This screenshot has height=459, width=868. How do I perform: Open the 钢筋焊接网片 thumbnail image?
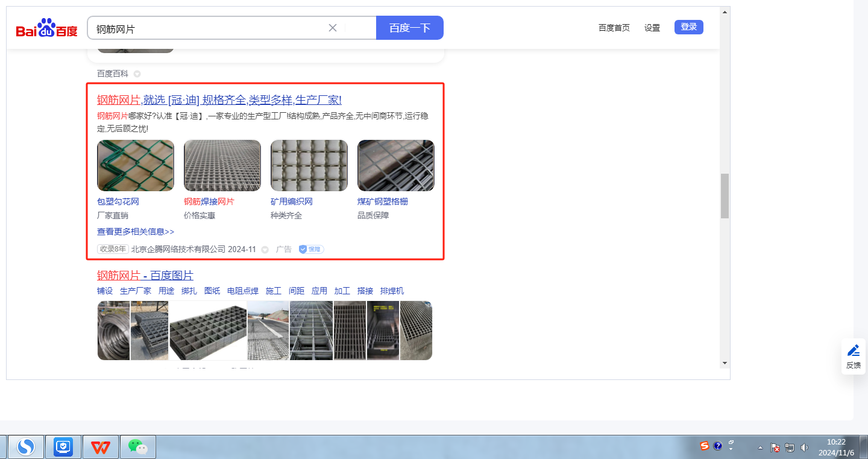click(x=222, y=166)
